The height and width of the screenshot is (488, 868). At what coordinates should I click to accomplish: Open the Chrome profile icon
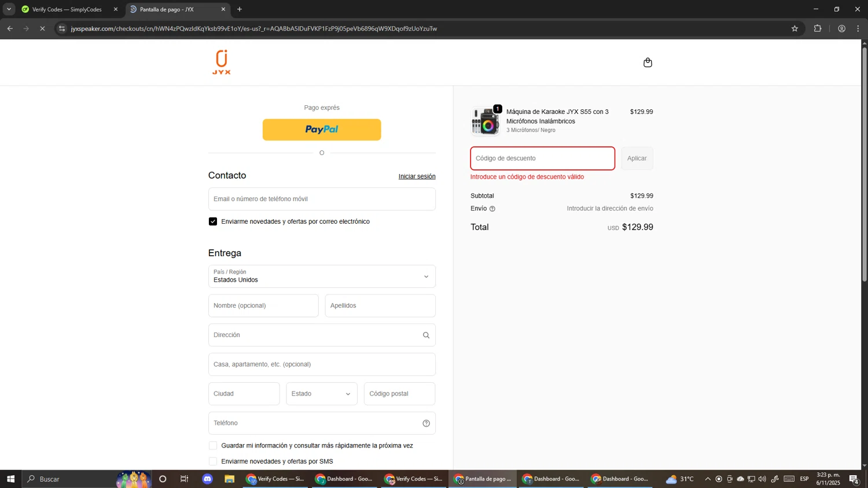point(842,28)
